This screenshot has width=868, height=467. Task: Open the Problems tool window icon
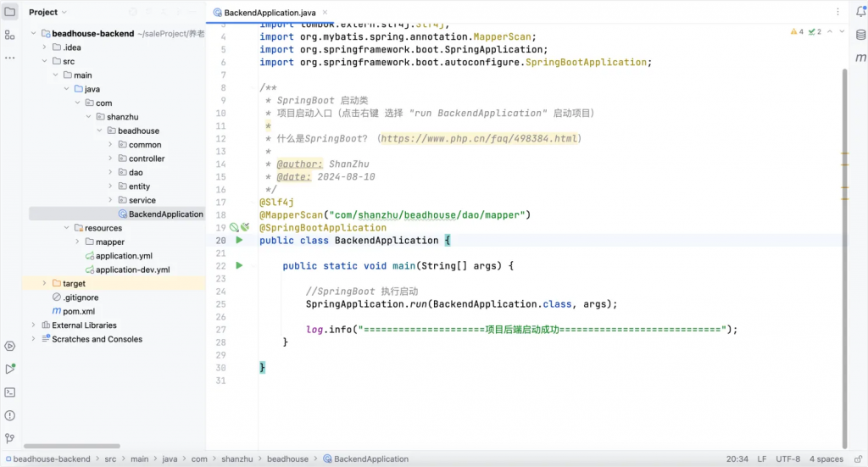(x=9, y=415)
